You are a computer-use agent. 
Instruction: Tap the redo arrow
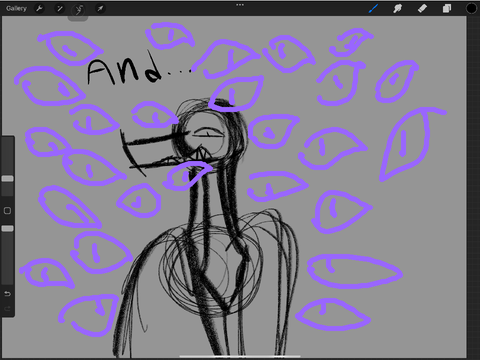tap(7, 309)
